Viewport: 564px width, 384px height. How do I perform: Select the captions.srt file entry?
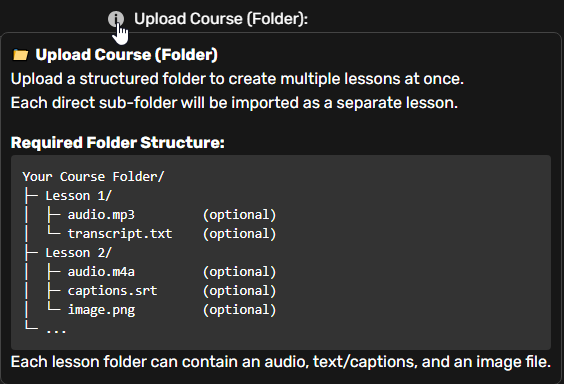pyautogui.click(x=112, y=291)
